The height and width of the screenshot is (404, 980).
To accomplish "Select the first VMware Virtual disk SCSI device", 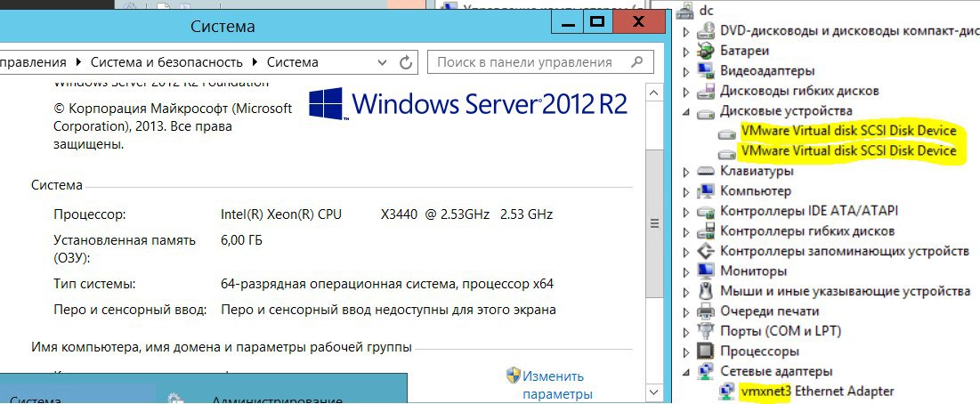I will click(848, 131).
